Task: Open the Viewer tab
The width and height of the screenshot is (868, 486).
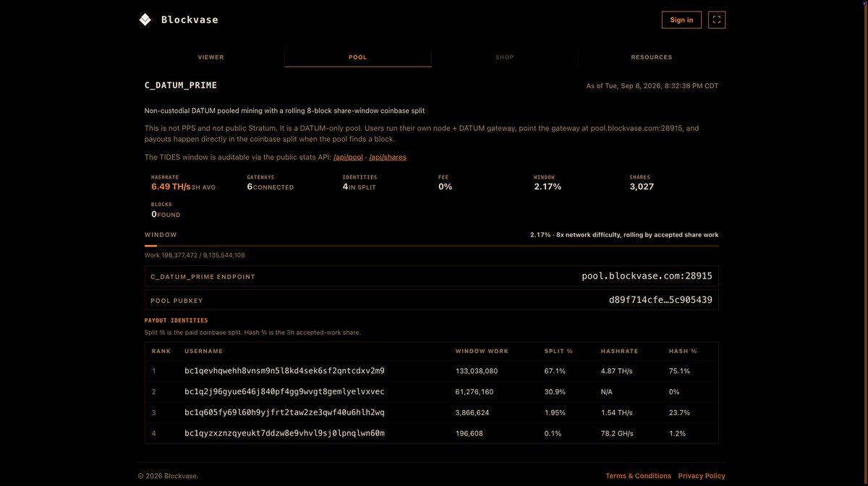Action: [x=211, y=57]
